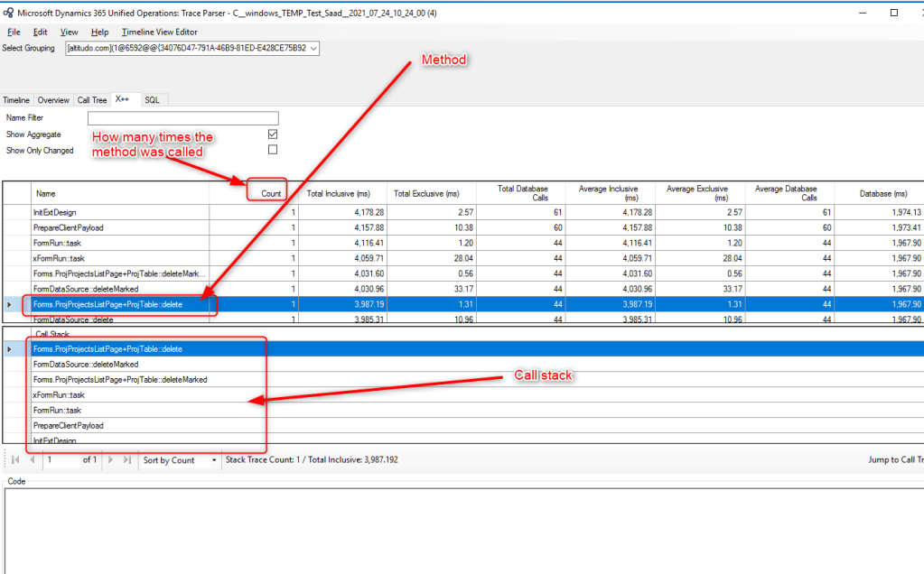Go to first page of stack traces
Screen dimensions: 924x574
[14, 460]
